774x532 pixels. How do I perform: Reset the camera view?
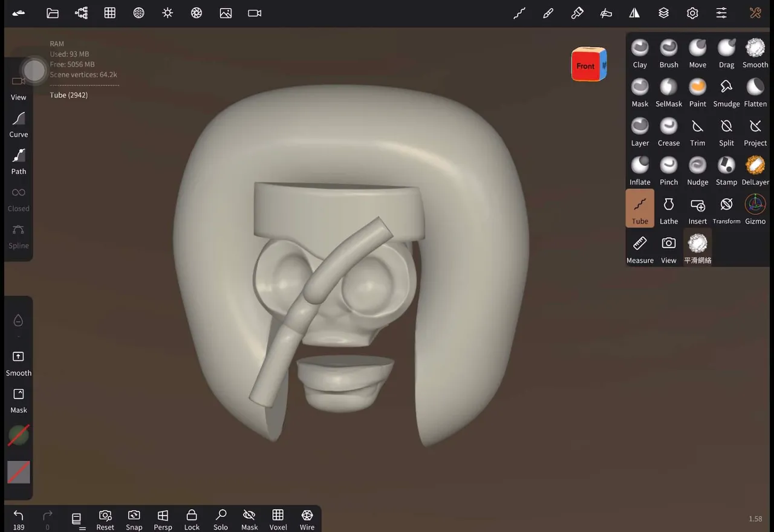click(x=105, y=519)
